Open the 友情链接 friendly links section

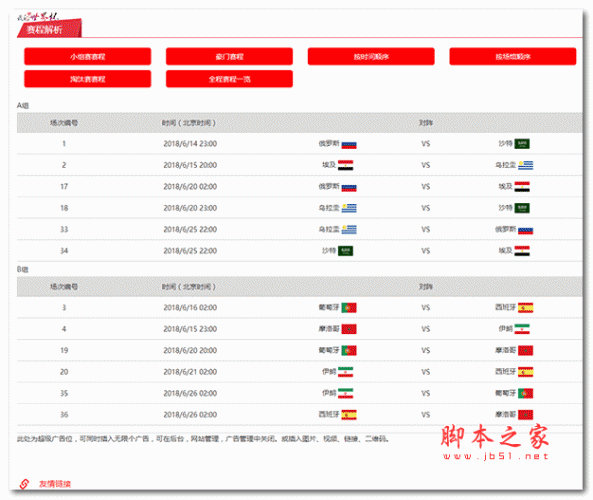click(x=55, y=484)
